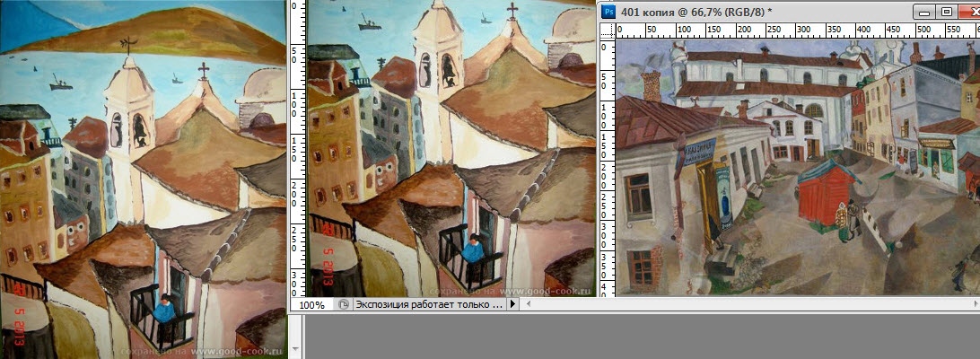Click the title "401 копия @ 66,7% (RGB/8) *"
980x359 pixels.
click(x=697, y=12)
